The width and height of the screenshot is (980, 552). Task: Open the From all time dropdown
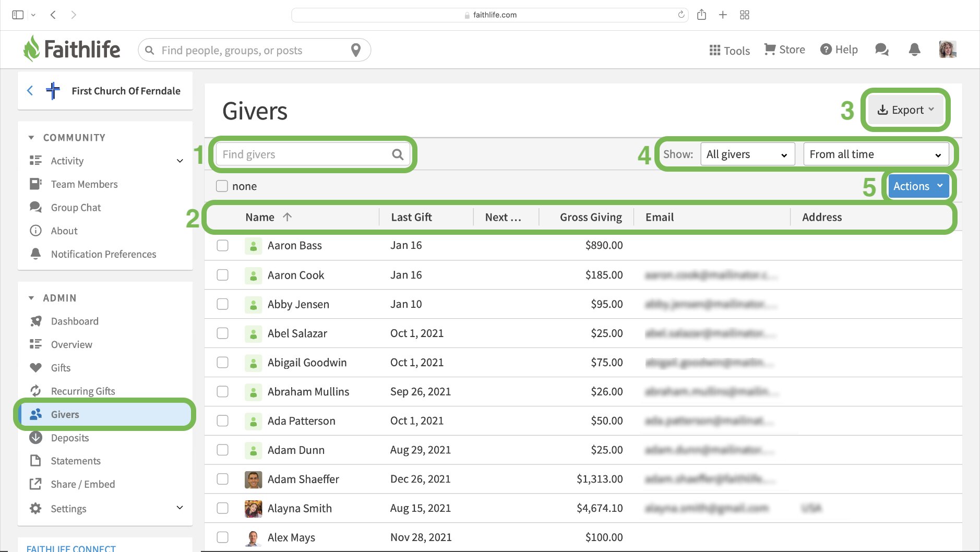click(x=876, y=154)
